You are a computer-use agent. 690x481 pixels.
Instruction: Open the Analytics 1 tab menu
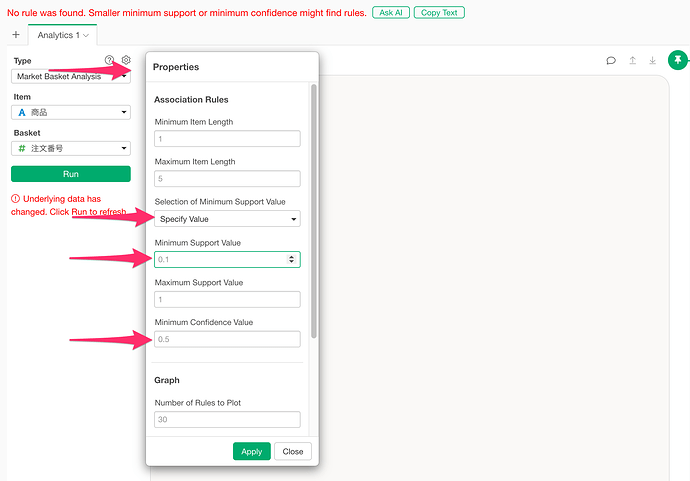tap(63, 35)
